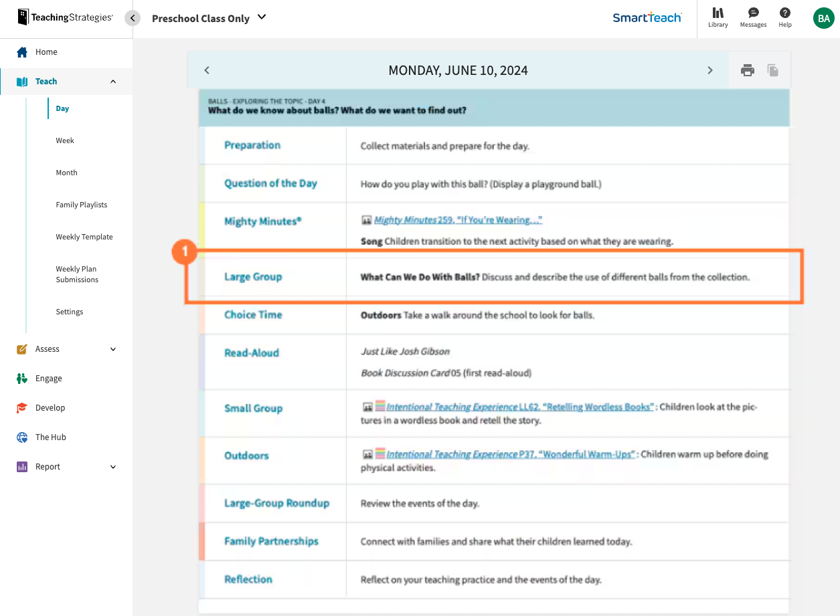
Task: Open the Preschool Class Only dropdown
Action: (209, 18)
